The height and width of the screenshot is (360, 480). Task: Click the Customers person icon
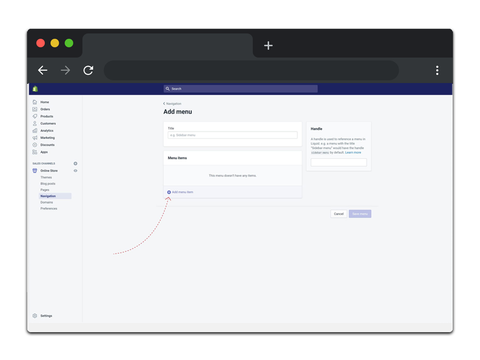coord(35,123)
